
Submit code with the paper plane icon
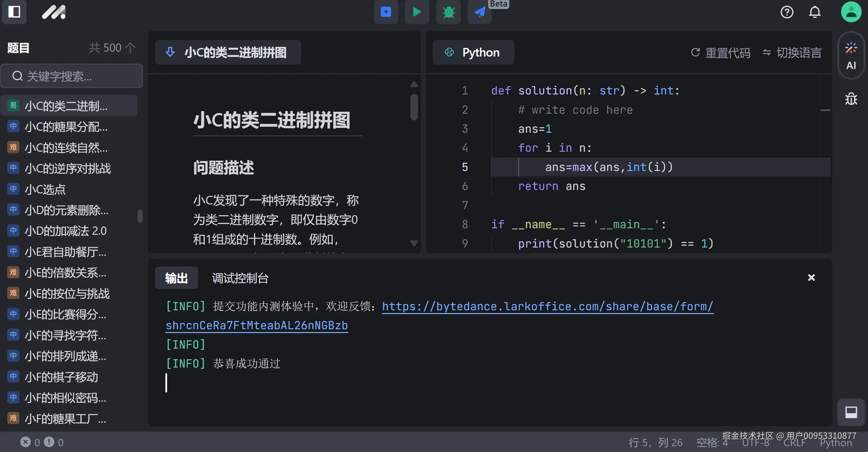[479, 12]
